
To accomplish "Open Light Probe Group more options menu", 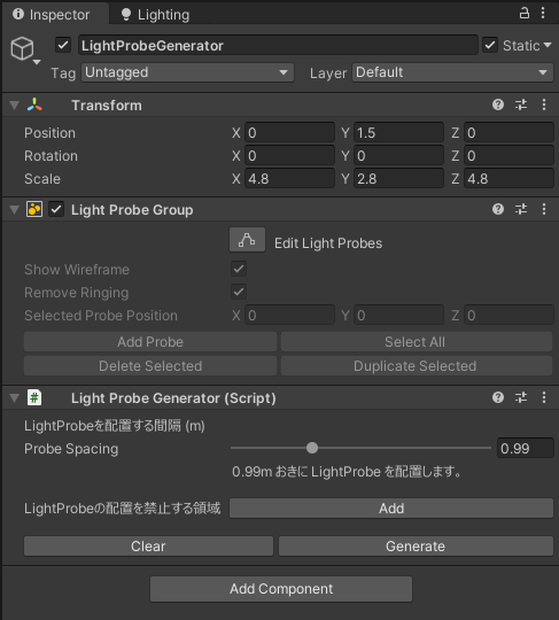I will [544, 209].
